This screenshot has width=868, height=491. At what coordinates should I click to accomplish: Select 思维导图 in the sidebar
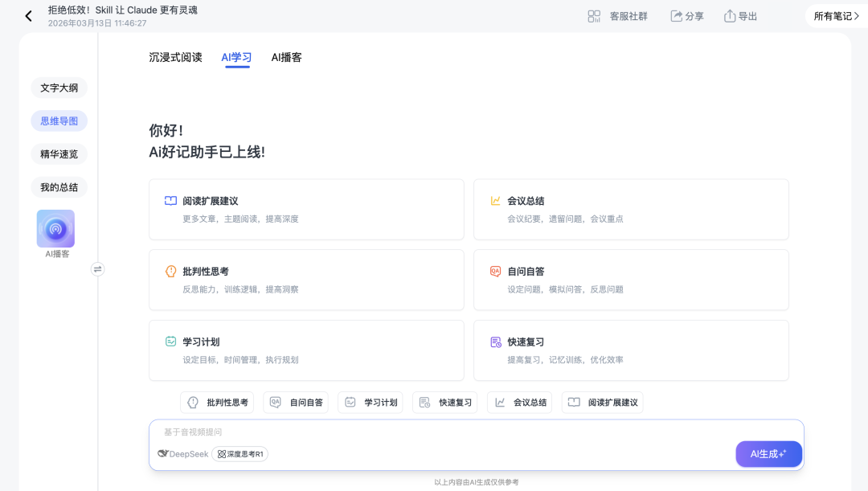coord(59,121)
